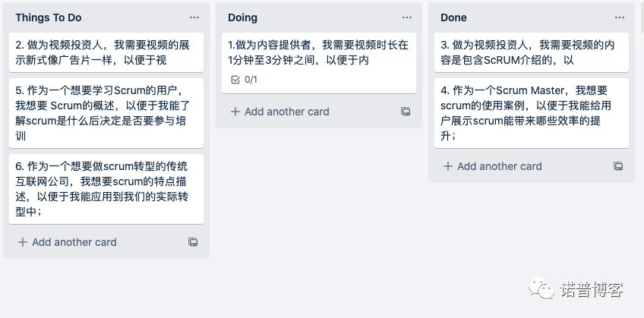Open the Done list ellipsis menu

620,17
